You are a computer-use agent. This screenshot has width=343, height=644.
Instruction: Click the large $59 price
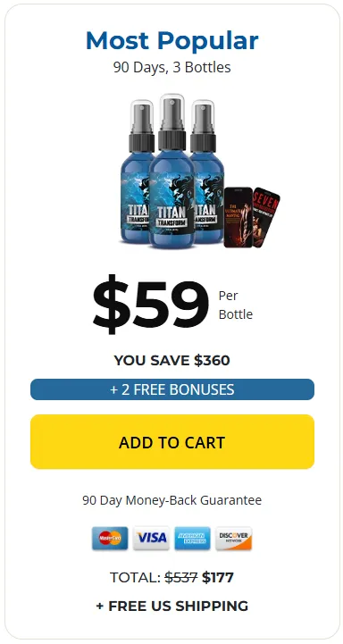tap(151, 305)
